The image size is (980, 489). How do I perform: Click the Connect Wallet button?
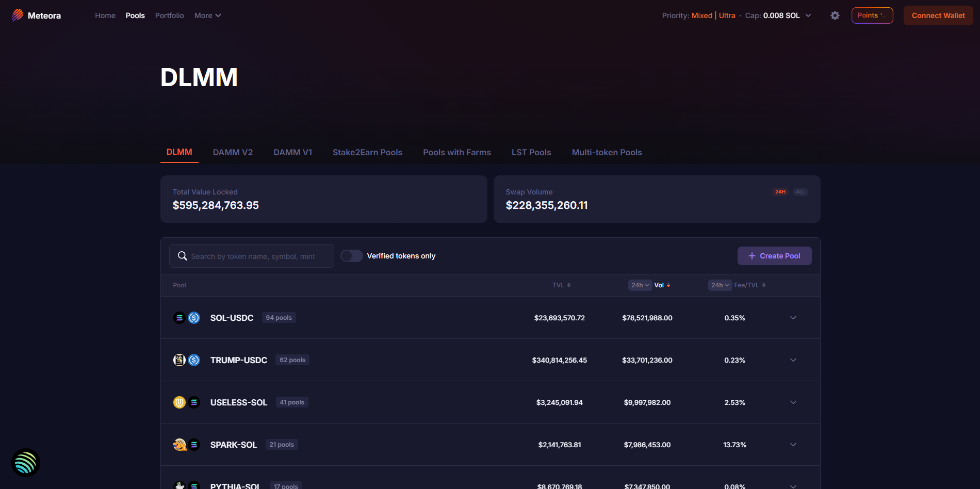pos(938,15)
